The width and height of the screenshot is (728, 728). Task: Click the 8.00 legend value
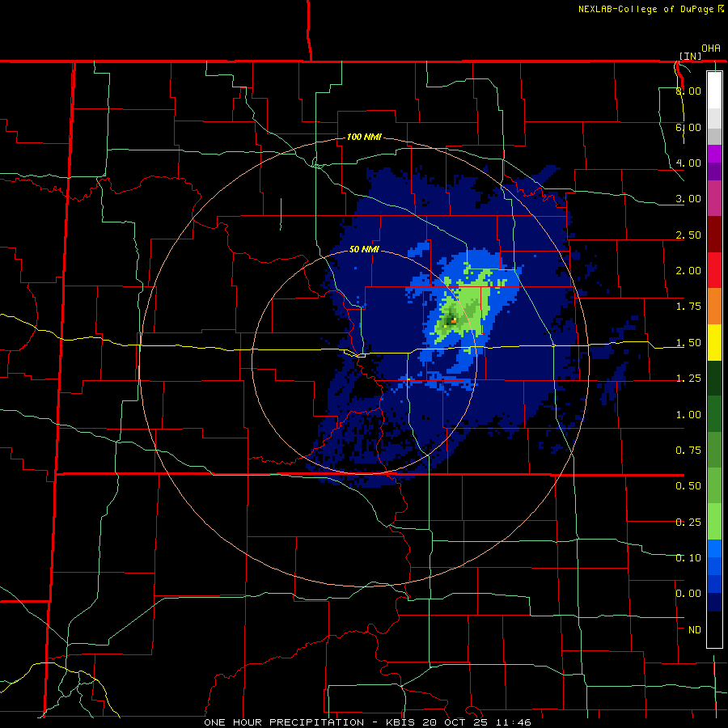pos(688,91)
